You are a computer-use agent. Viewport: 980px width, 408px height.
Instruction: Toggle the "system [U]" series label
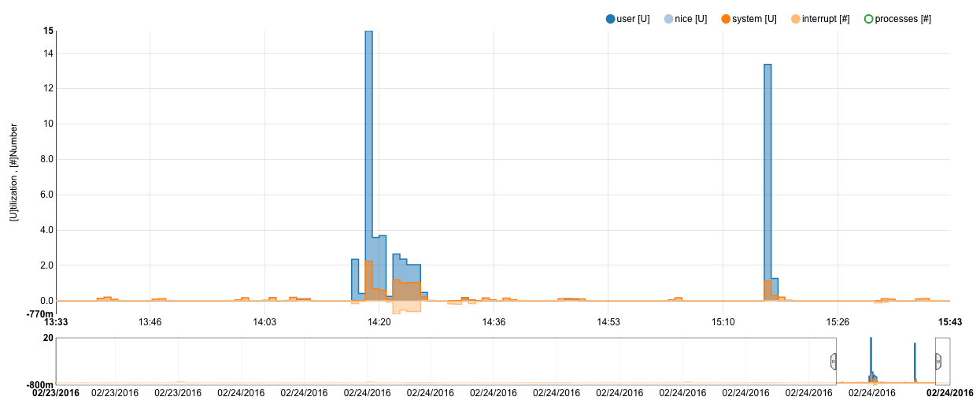pyautogui.click(x=754, y=19)
